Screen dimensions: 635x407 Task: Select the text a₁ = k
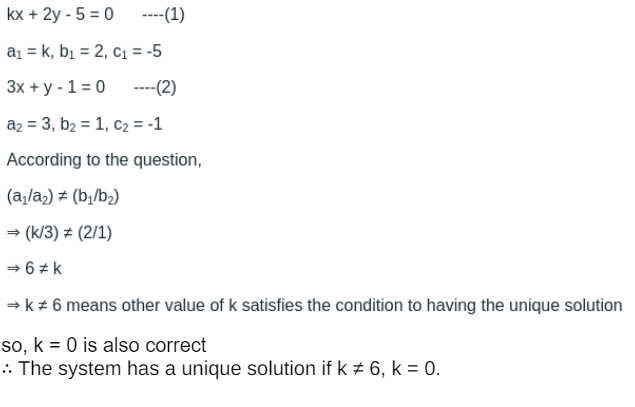point(27,51)
